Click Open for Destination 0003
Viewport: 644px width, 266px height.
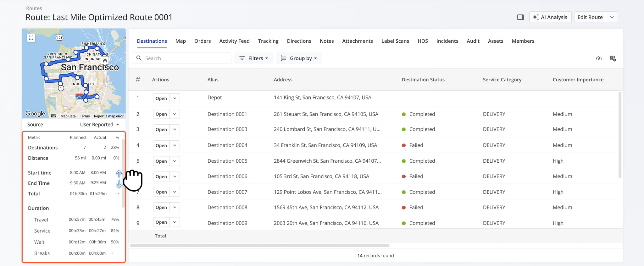[x=161, y=129]
